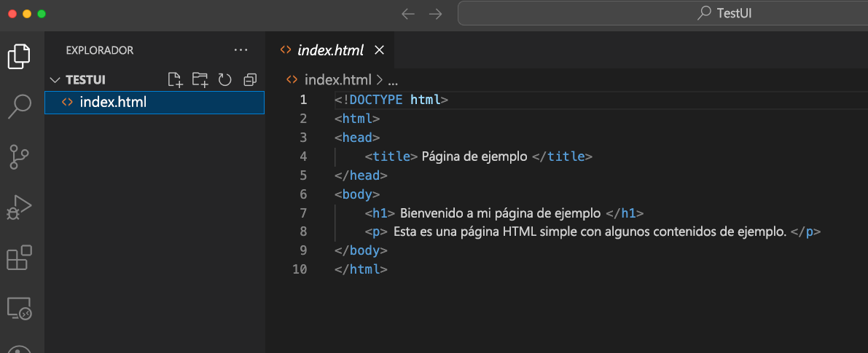Open the Source Control view
Screen dimensions: 868x353
20,157
